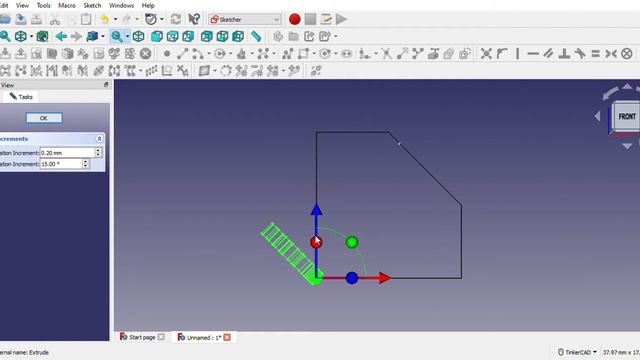
Task: Select the trim edge tool icon
Action: [x=387, y=53]
